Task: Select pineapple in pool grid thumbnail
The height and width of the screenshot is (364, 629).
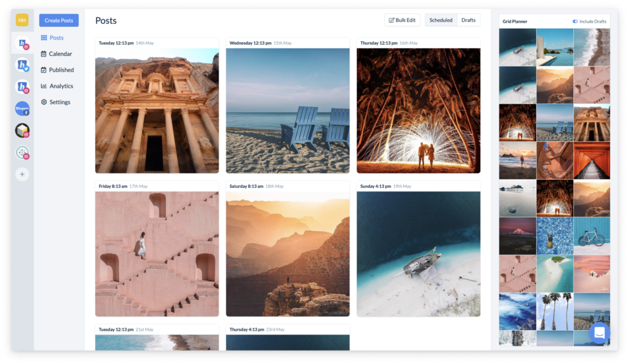Action: [x=555, y=236]
